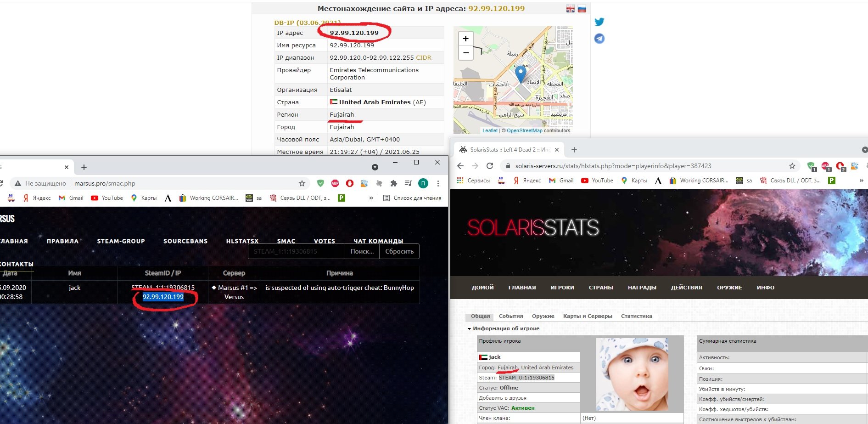Open HLSTATSX menu item on marsus
Image resolution: width=868 pixels, height=424 pixels.
coord(242,241)
